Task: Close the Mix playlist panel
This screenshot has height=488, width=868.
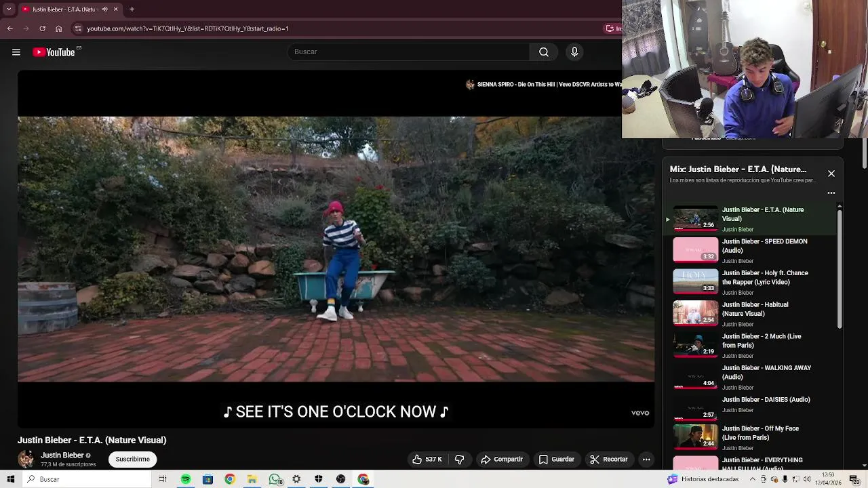Action: [831, 174]
